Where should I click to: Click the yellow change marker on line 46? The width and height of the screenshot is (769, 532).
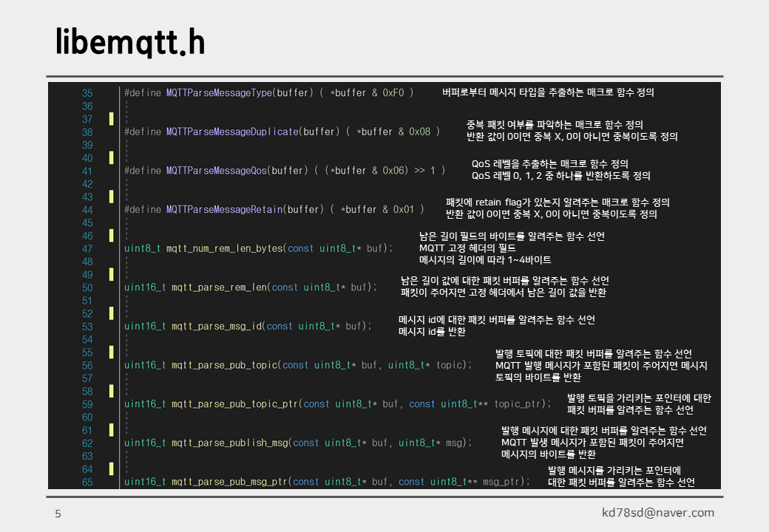112,235
